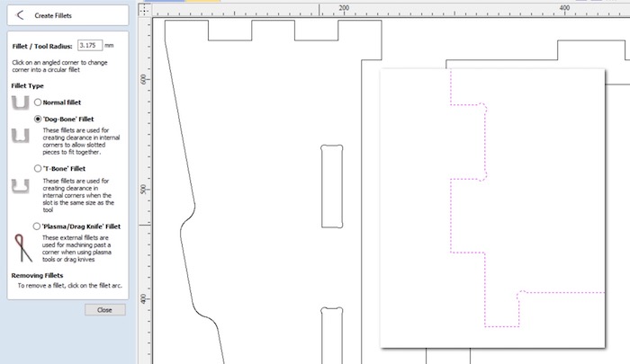
Task: Enable the 'Plasma/Drag Knife' Fillet option
Action: coord(37,226)
